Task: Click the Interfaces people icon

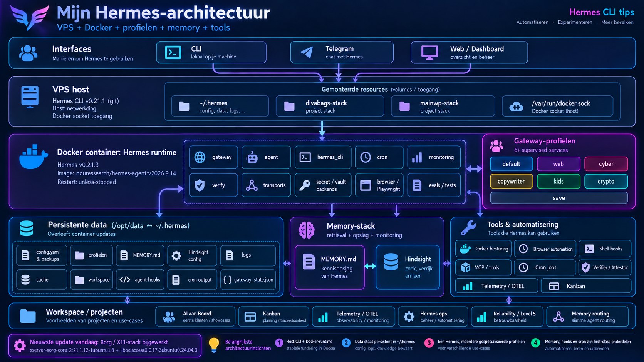Action: coord(28,53)
